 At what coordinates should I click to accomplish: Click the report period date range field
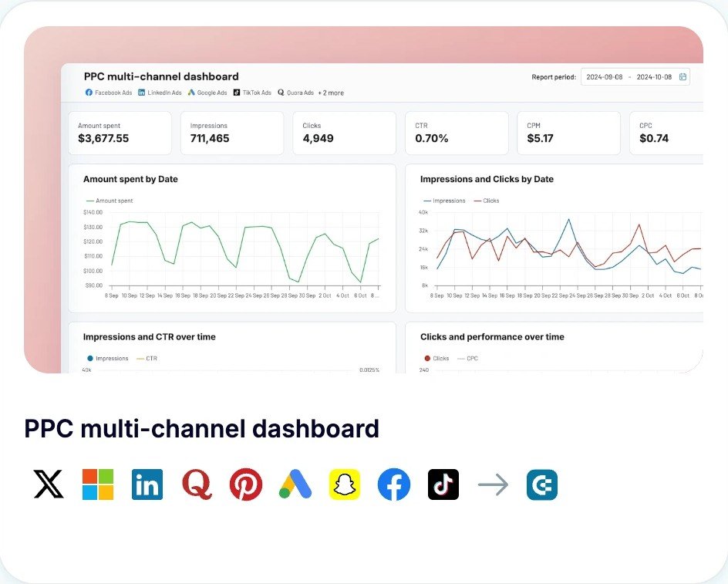(629, 77)
